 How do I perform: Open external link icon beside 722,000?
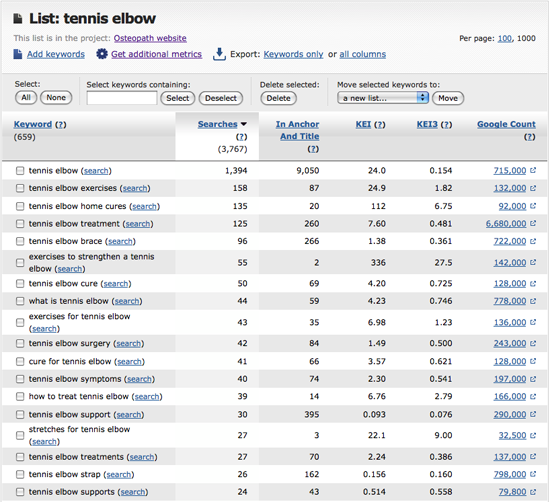pos(533,241)
